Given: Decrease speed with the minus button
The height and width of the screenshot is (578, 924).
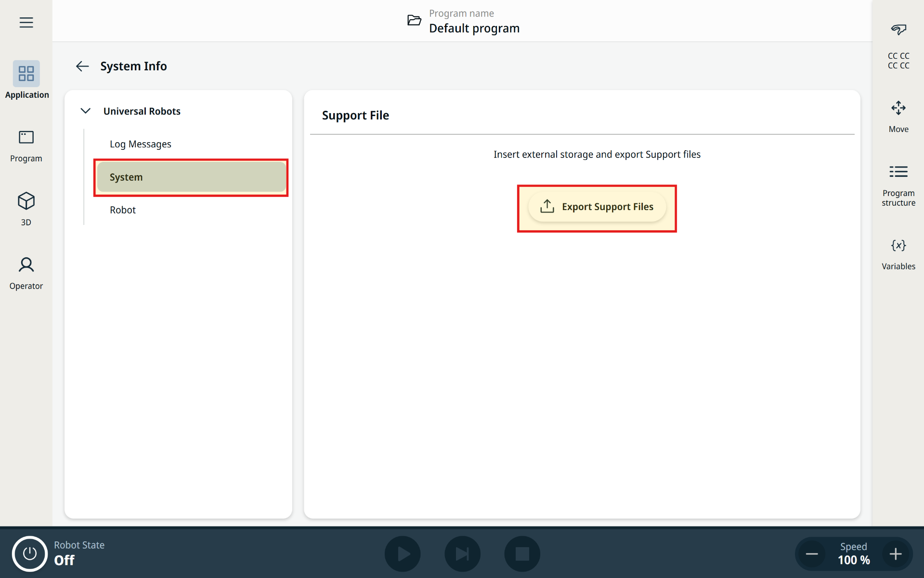Looking at the screenshot, I should pyautogui.click(x=812, y=554).
